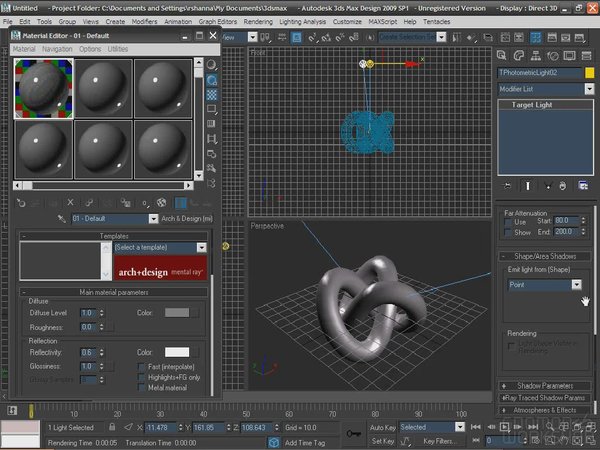Expand Ray Traced Shadow Params rollout
Image resolution: width=600 pixels, height=450 pixels.
[545, 398]
